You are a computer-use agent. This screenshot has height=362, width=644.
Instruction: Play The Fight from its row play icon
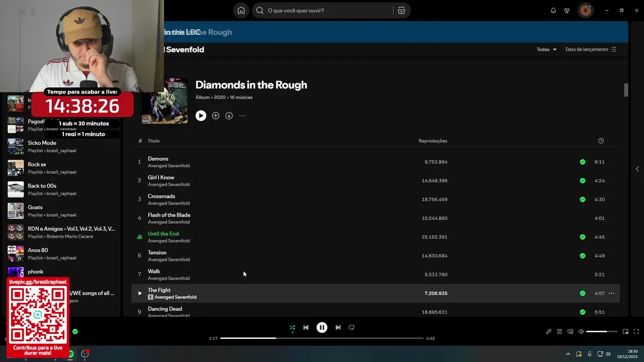click(x=140, y=293)
